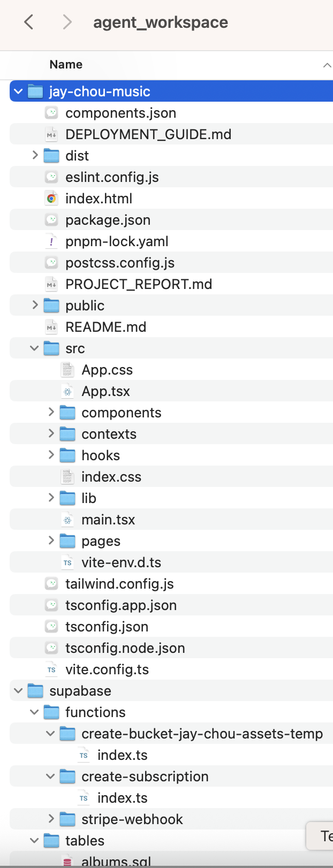Image resolution: width=333 pixels, height=868 pixels.
Task: Click the Chrome icon beside index.html
Action: 51,199
